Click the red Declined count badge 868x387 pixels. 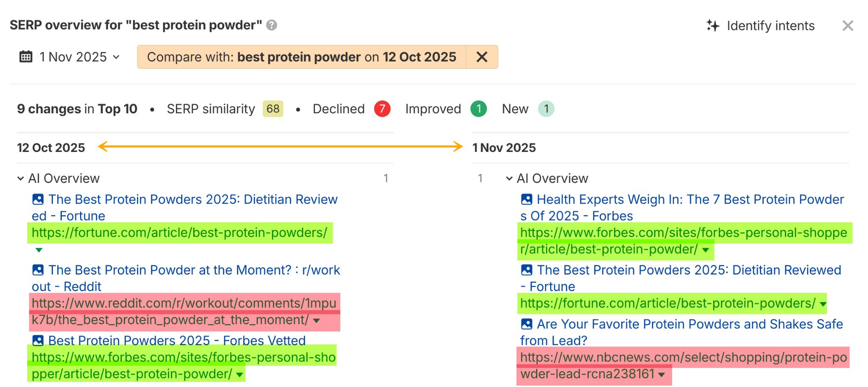[x=382, y=109]
